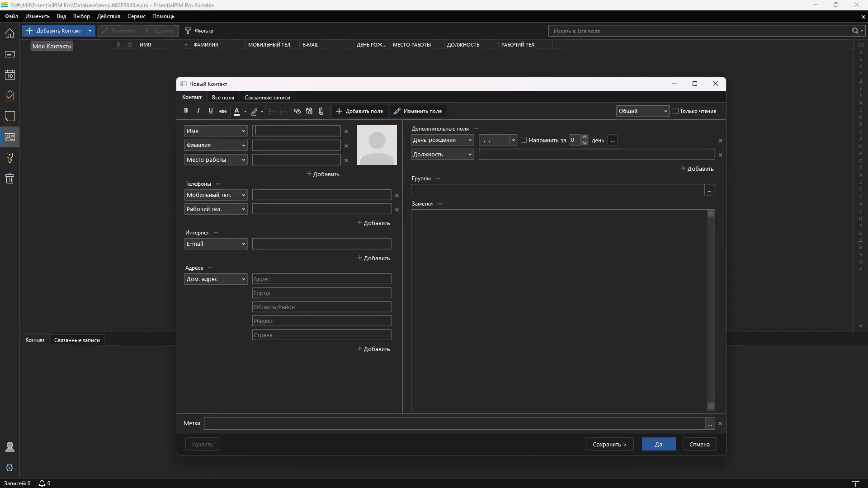Viewport: 868px width, 488px height.
Task: Open the font color picker
Action: (245, 111)
